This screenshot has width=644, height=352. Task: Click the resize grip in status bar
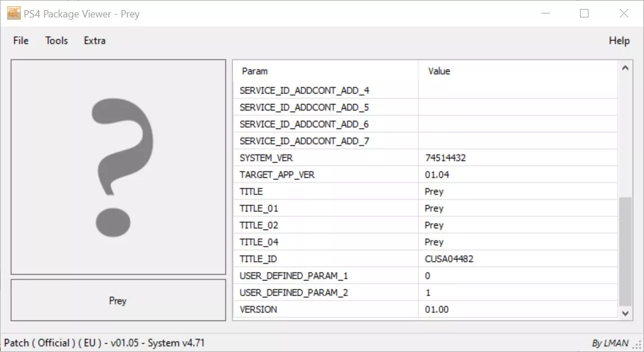point(637,345)
